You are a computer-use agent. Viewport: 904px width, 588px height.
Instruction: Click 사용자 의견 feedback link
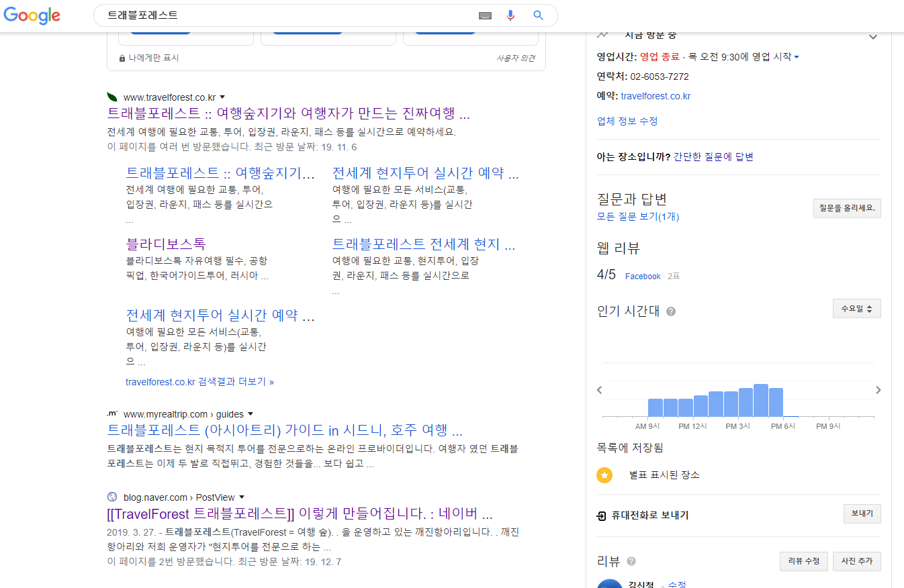click(x=516, y=58)
